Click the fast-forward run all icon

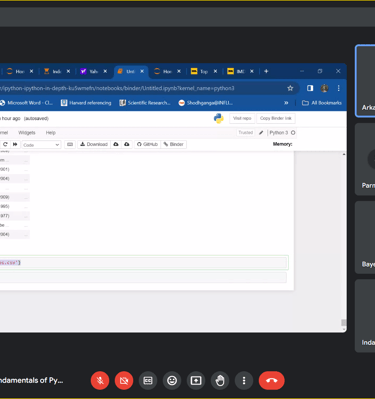tap(15, 144)
